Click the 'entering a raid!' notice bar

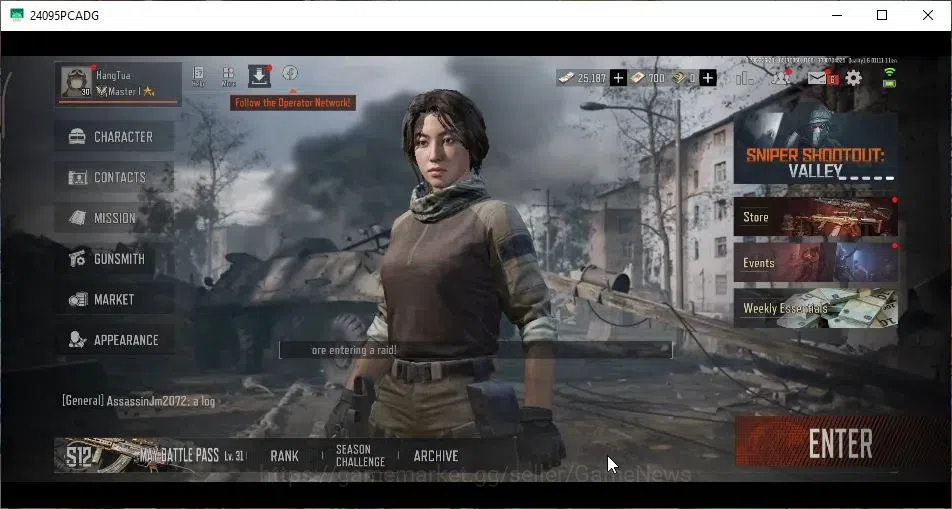[475, 350]
